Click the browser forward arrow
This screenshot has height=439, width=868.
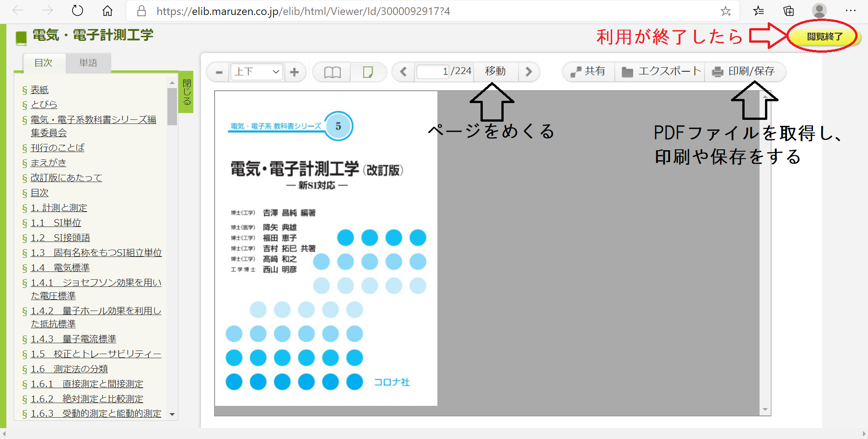(48, 10)
